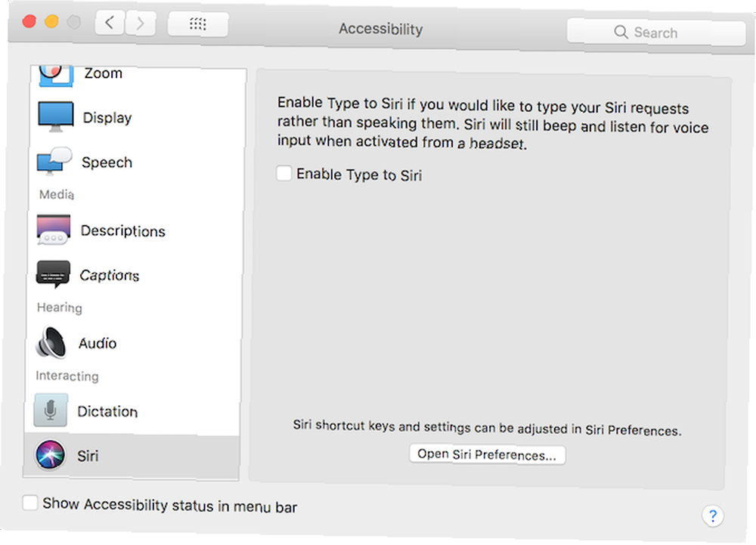The height and width of the screenshot is (545, 756).
Task: Select Dictation in the sidebar list
Action: click(132, 411)
